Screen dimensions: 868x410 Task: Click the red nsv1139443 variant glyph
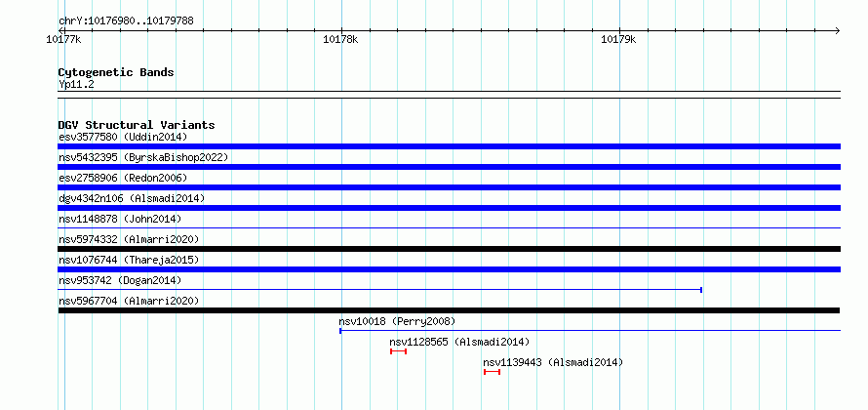point(493,372)
